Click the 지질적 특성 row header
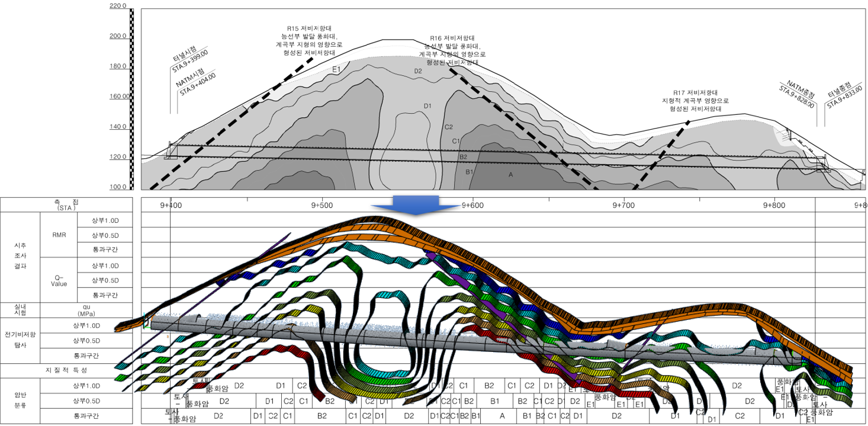The width and height of the screenshot is (868, 426). pos(66,370)
